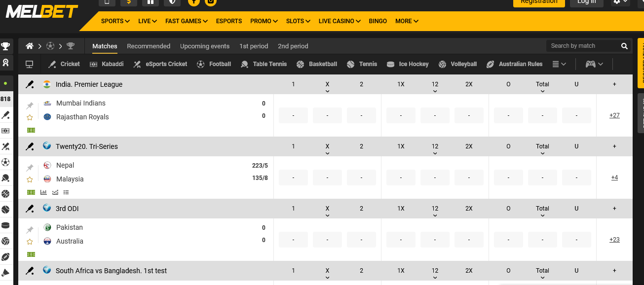Select the Australian rules ball icon in the left sidebar
This screenshot has width=644, height=285.
(5, 257)
